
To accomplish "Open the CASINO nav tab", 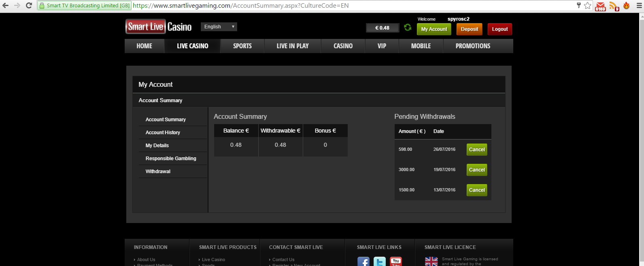I will tap(343, 46).
